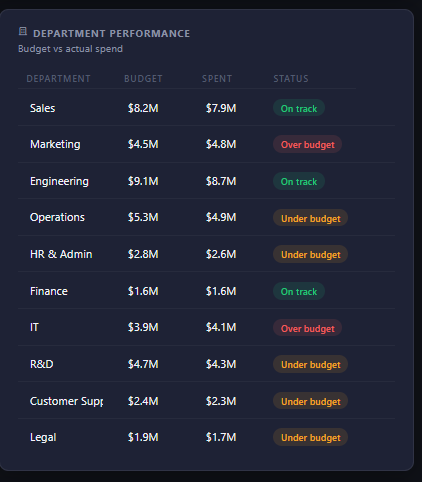The width and height of the screenshot is (422, 482).
Task: Open the Operations department row
Action: [206, 217]
